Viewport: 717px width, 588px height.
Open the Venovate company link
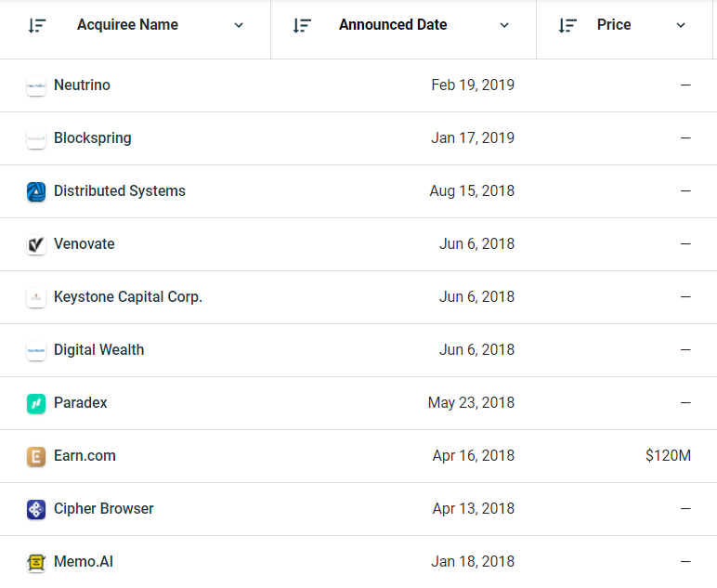pos(85,243)
